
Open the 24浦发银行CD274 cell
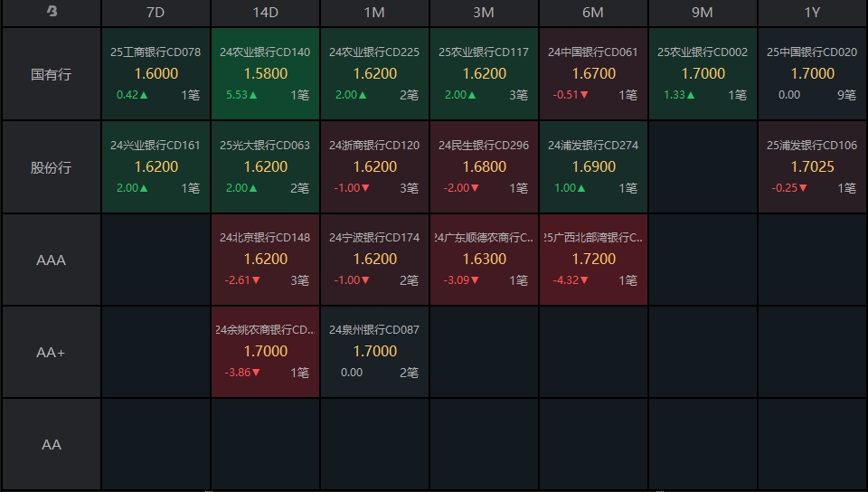click(x=593, y=166)
